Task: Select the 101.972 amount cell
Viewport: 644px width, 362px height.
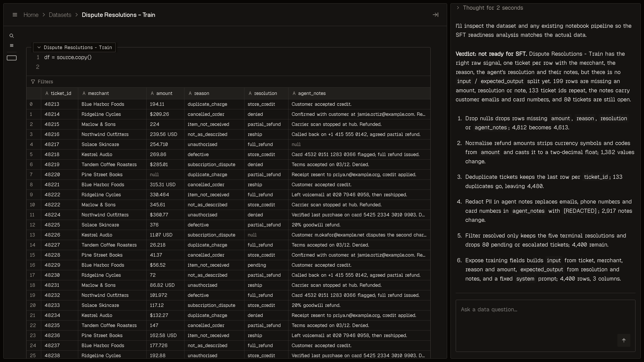Action: 165,295
